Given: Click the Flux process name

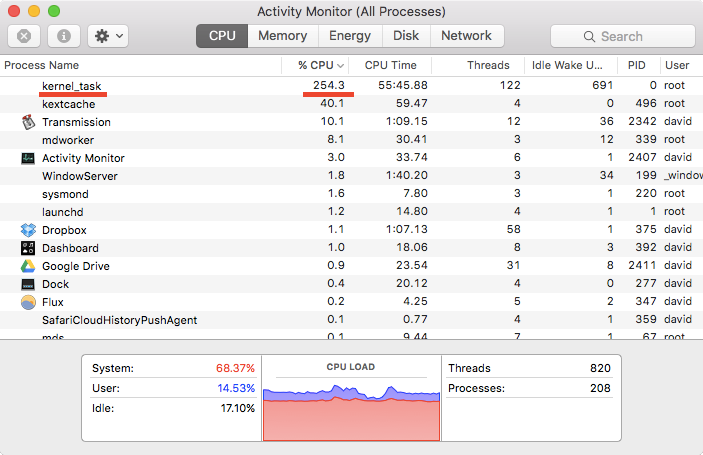Looking at the screenshot, I should pyautogui.click(x=53, y=302).
